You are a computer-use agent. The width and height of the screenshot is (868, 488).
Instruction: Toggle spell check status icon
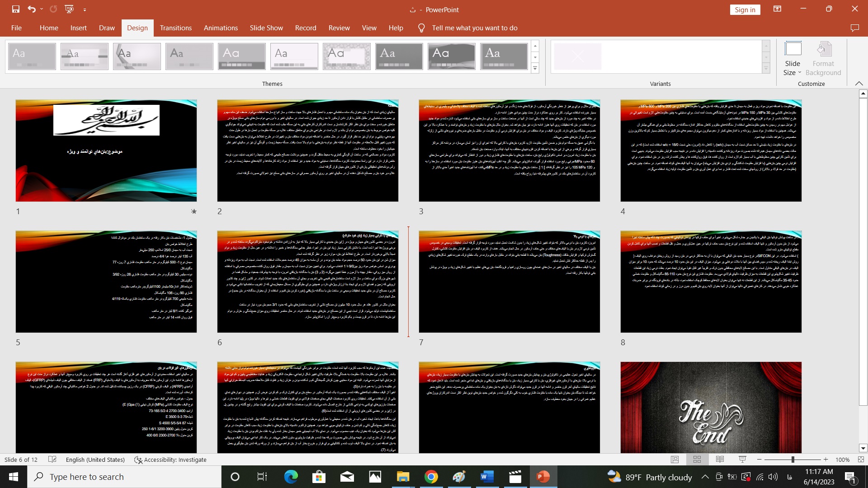click(x=52, y=460)
